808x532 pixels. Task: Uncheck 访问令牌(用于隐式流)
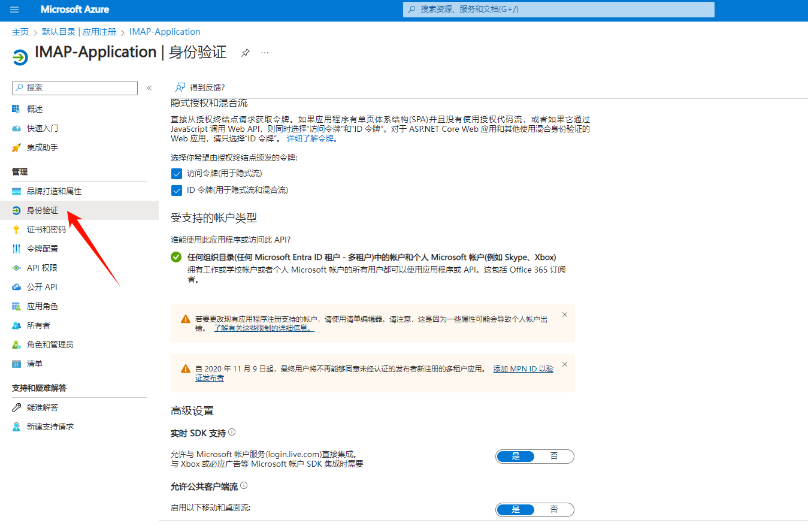pos(175,173)
